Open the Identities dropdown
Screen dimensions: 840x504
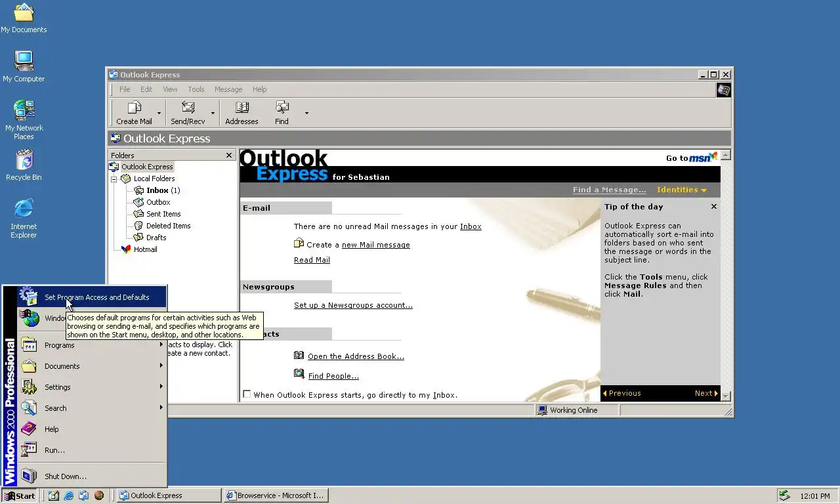682,190
